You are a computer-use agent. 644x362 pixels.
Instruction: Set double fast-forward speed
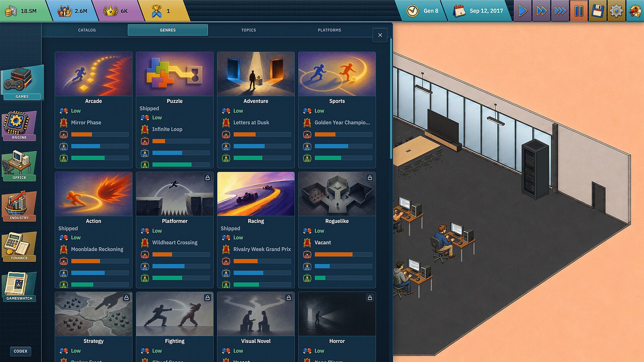[541, 11]
